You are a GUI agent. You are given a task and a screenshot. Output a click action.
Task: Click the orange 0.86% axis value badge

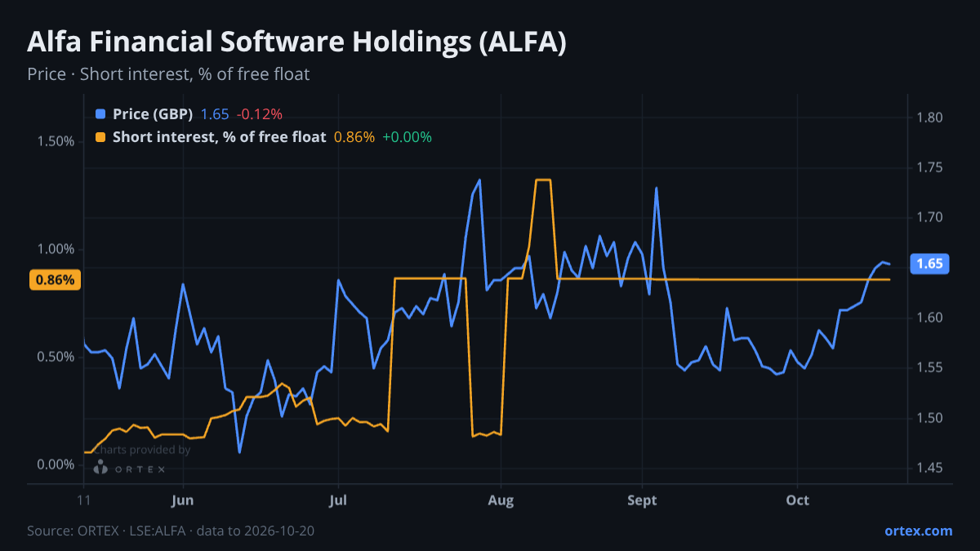tap(56, 280)
